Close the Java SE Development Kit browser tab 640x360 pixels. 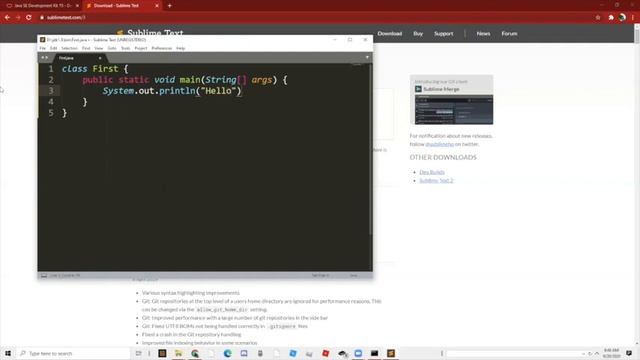click(x=77, y=6)
